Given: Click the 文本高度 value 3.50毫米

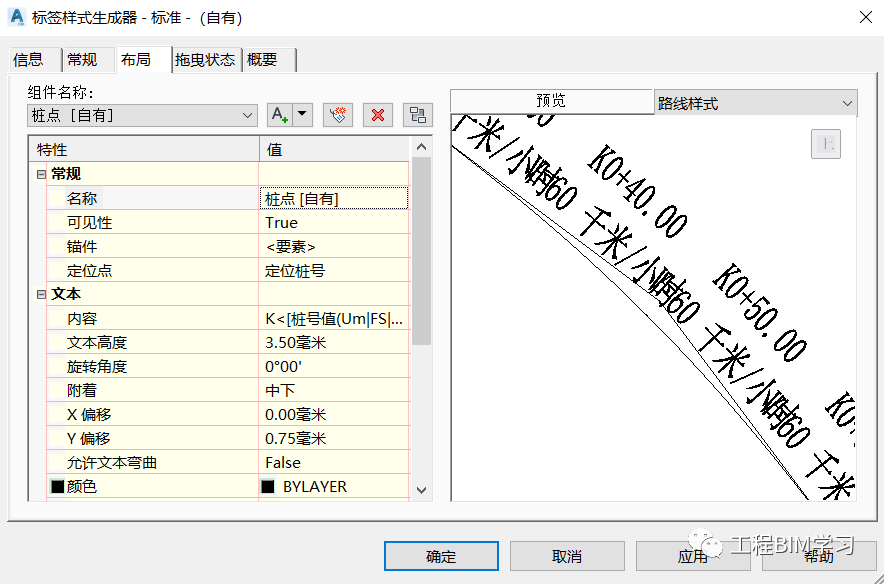Looking at the screenshot, I should 334,343.
